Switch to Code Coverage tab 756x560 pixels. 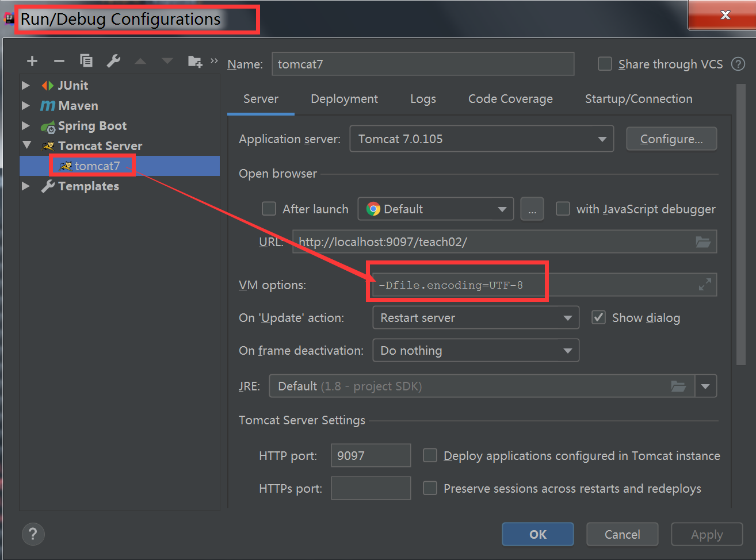[510, 99]
